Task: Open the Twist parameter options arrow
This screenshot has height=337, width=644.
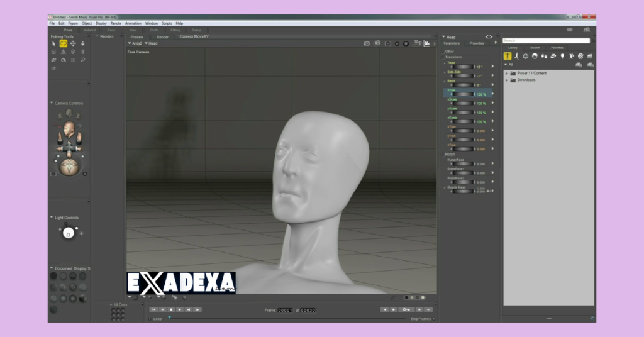Action: click(x=493, y=66)
